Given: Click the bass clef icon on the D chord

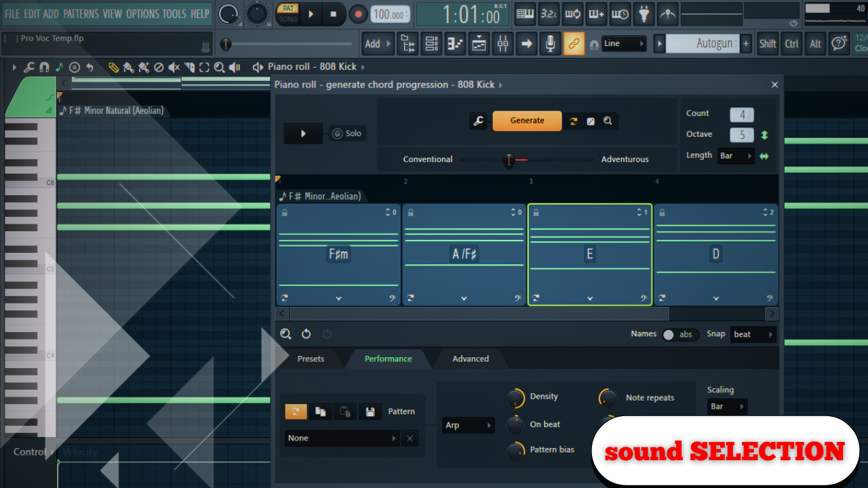Looking at the screenshot, I should point(770,298).
